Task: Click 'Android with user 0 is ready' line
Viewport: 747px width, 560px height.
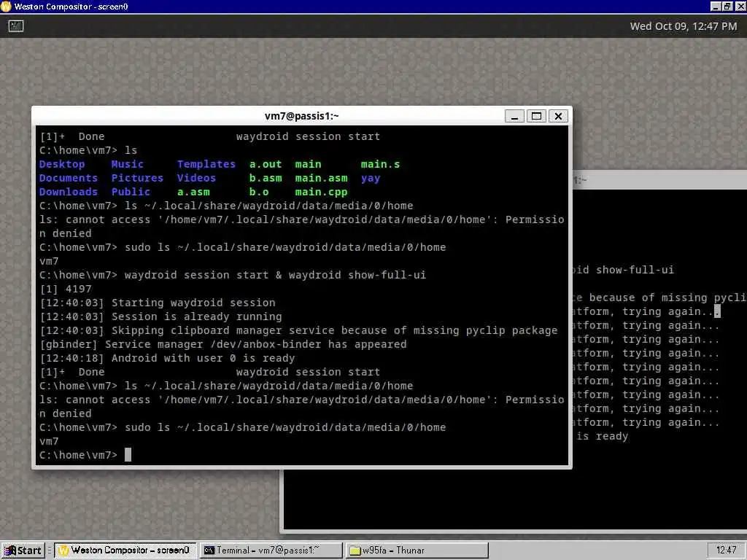Action: pos(167,358)
